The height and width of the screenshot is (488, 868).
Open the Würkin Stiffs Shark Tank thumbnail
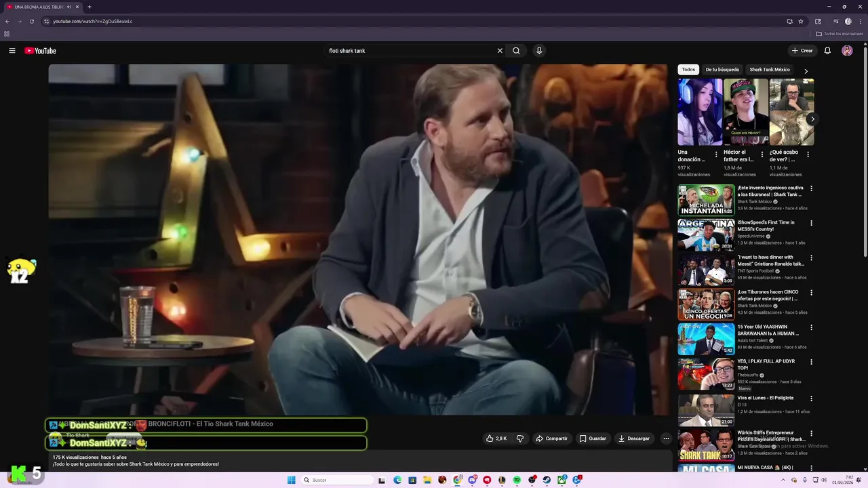[706, 445]
